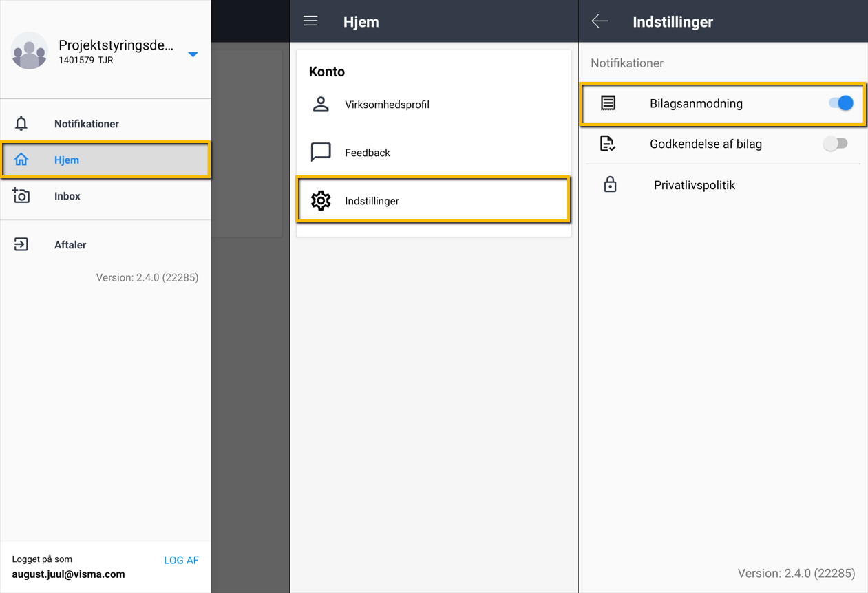The height and width of the screenshot is (593, 868).
Task: Go back using the arrow icon
Action: (x=600, y=21)
